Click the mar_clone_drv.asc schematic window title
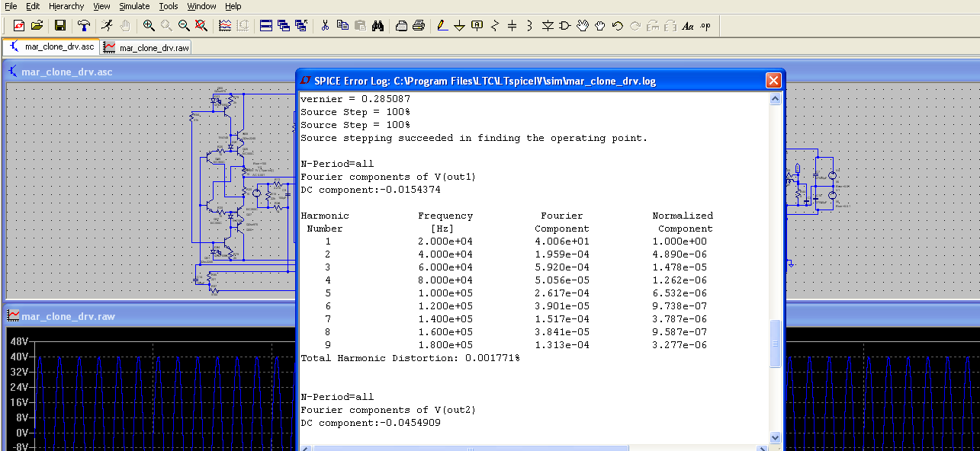980x451 pixels. point(67,72)
